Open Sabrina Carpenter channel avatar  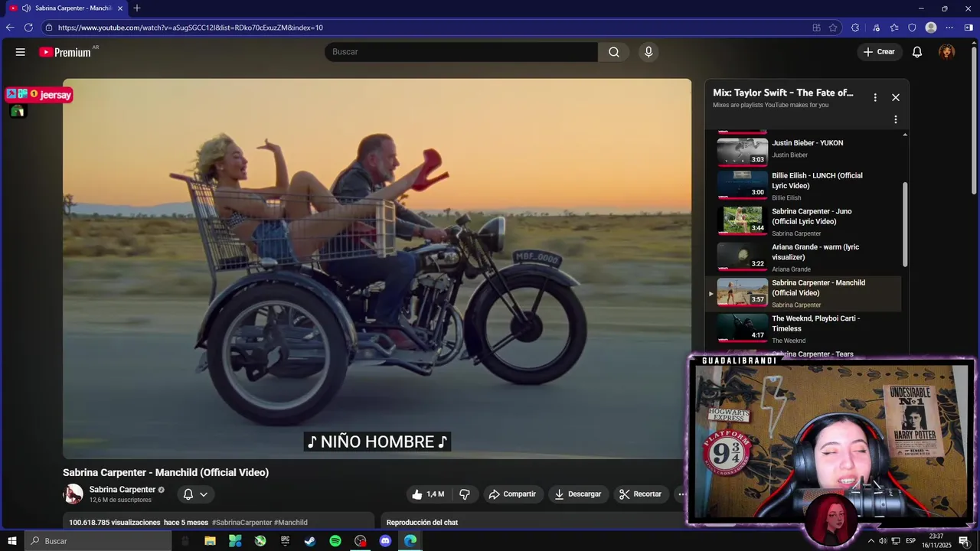(x=73, y=494)
